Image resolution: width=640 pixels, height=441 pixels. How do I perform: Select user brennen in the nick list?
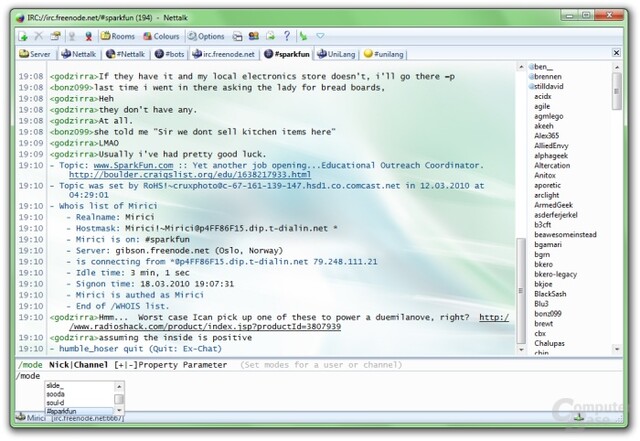tap(548, 77)
